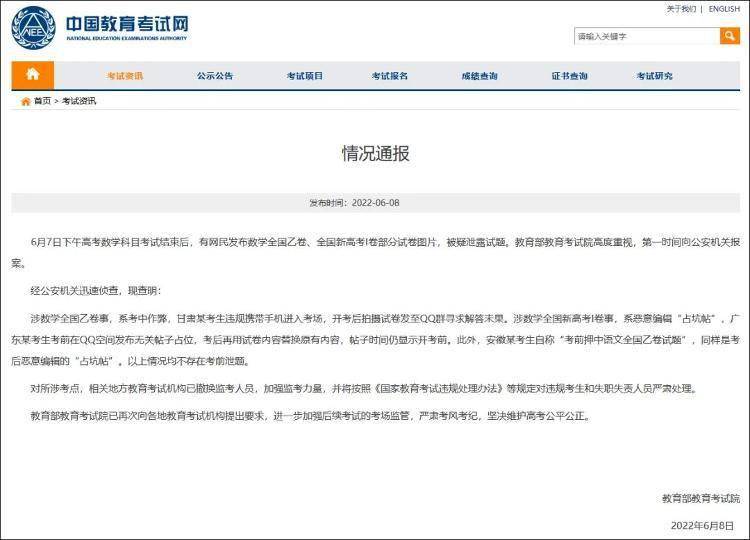Open the 考试报名 nav tab

click(390, 76)
